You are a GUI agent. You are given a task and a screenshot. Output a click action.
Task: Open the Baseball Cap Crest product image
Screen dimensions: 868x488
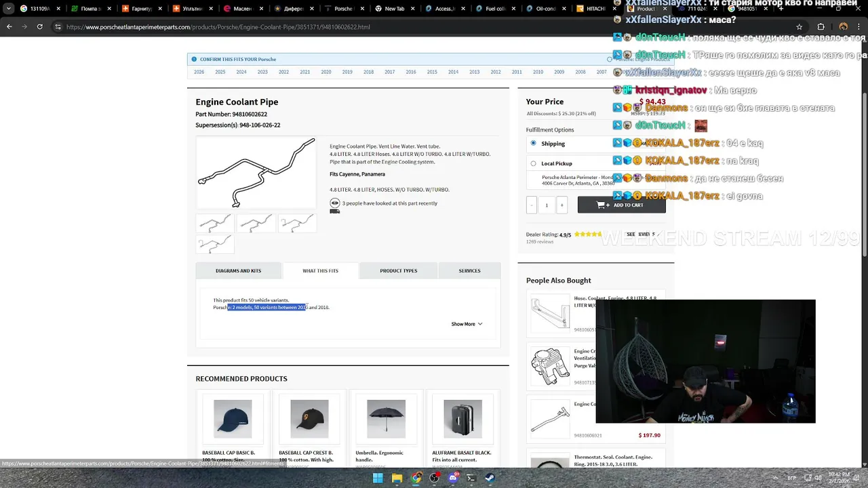(309, 419)
